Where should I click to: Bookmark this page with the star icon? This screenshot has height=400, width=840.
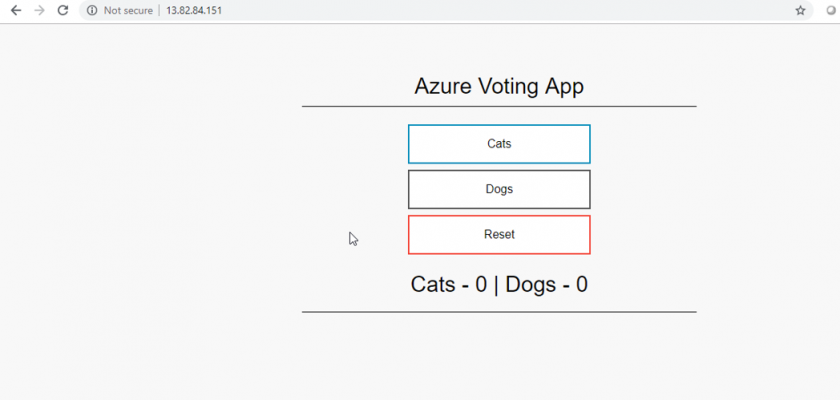[800, 10]
